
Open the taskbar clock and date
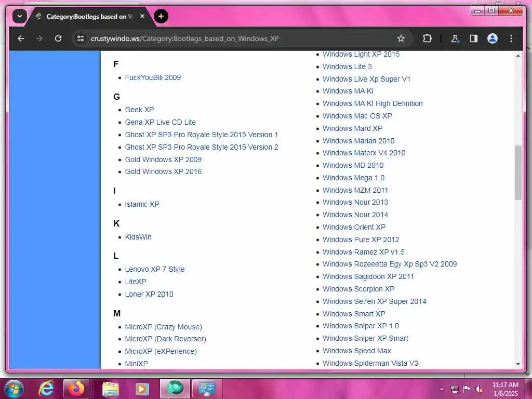point(506,389)
